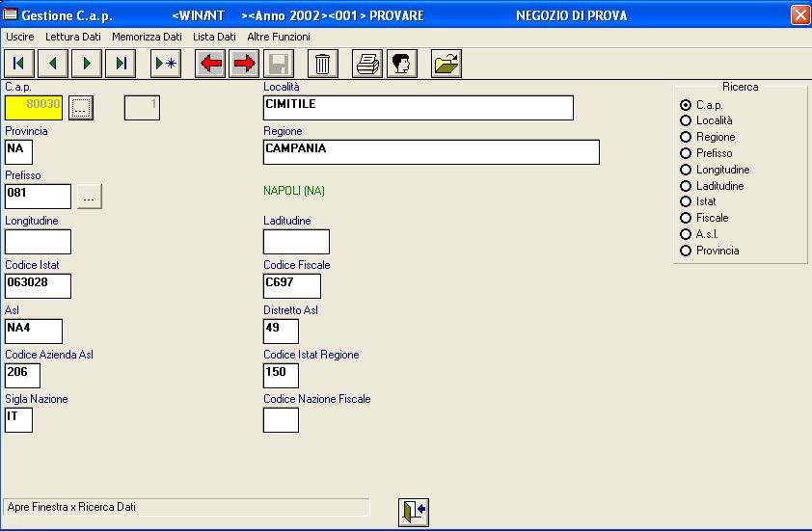This screenshot has height=531, width=812.
Task: Click the exit door icon at bottom
Action: pos(414,512)
